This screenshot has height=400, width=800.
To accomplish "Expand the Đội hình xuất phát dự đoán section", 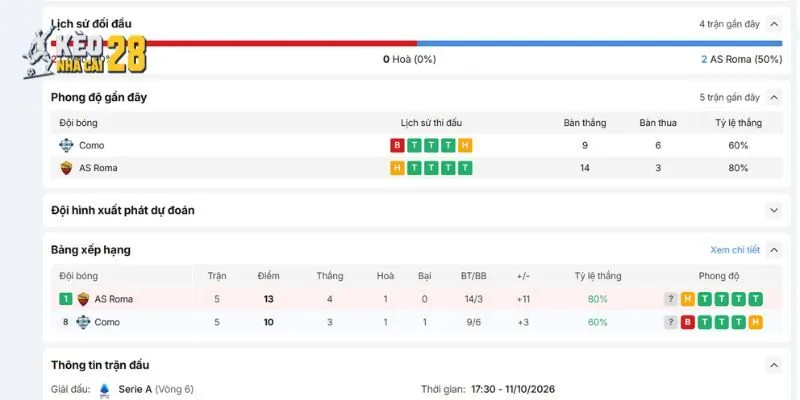I will coord(774,210).
